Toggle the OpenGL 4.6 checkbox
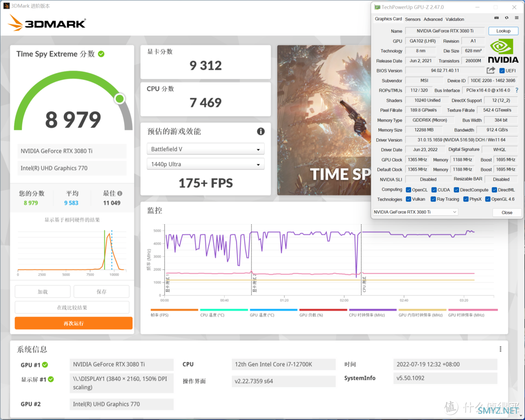This screenshot has width=525, height=420. coord(488,199)
